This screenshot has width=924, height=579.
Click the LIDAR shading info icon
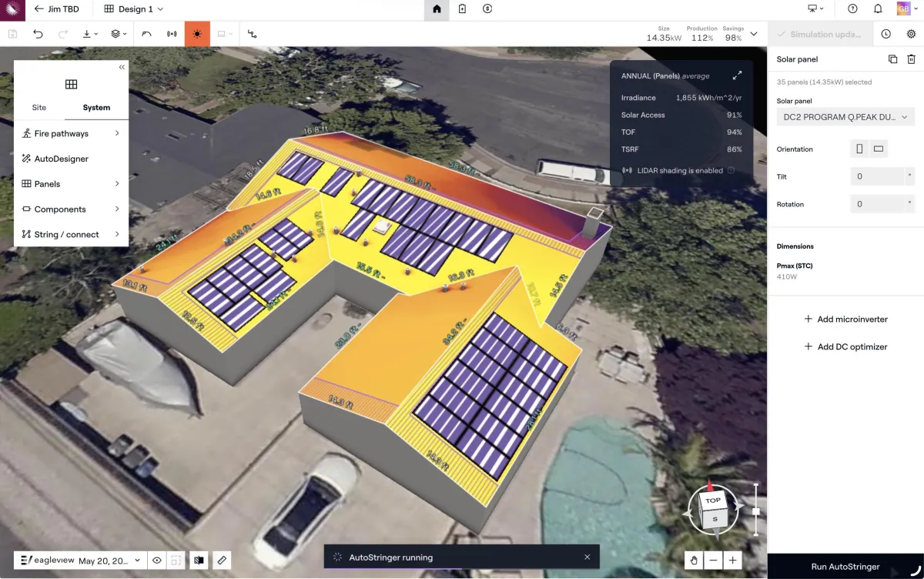coord(731,171)
